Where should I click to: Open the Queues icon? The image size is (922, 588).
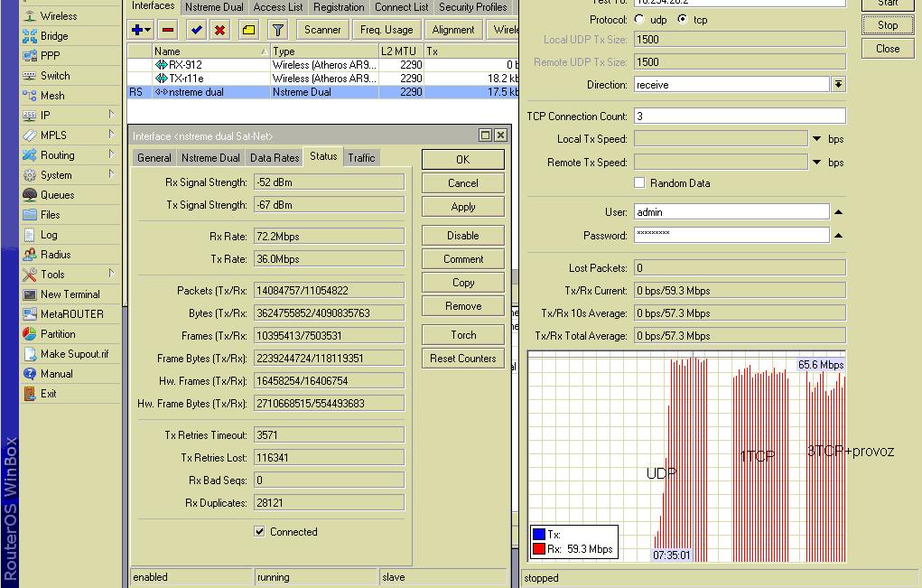[30, 194]
